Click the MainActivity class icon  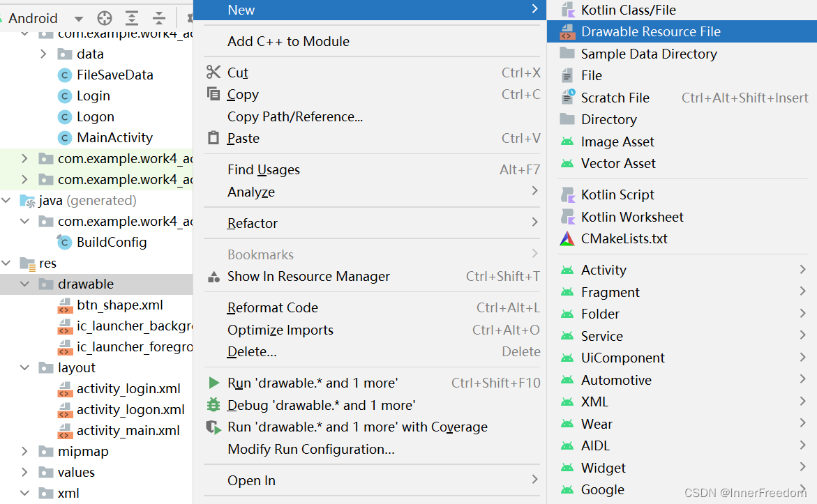(65, 138)
